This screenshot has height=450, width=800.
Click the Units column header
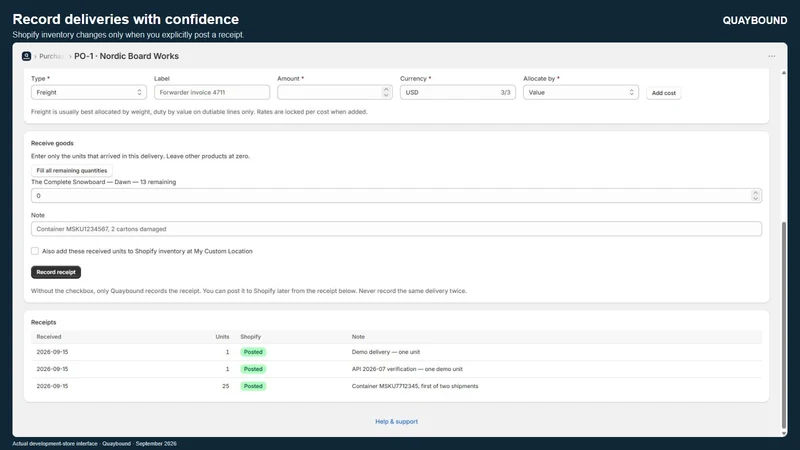[x=222, y=337]
